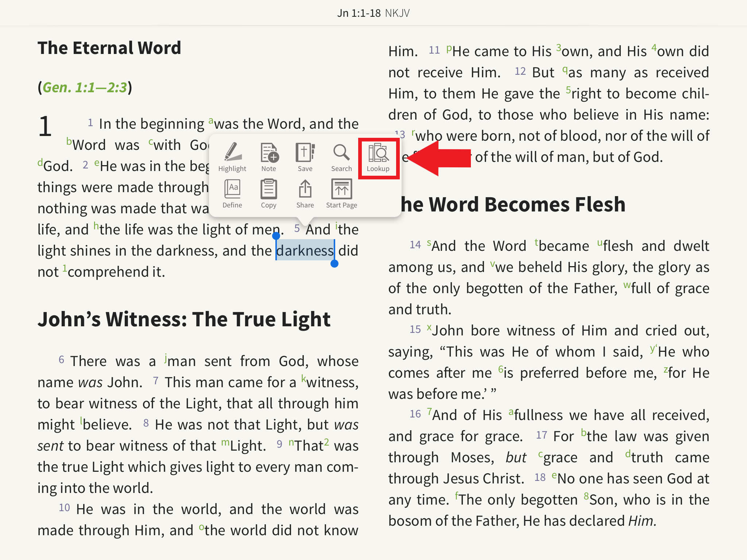
Task: Tap verse number 15
Action: tap(415, 329)
